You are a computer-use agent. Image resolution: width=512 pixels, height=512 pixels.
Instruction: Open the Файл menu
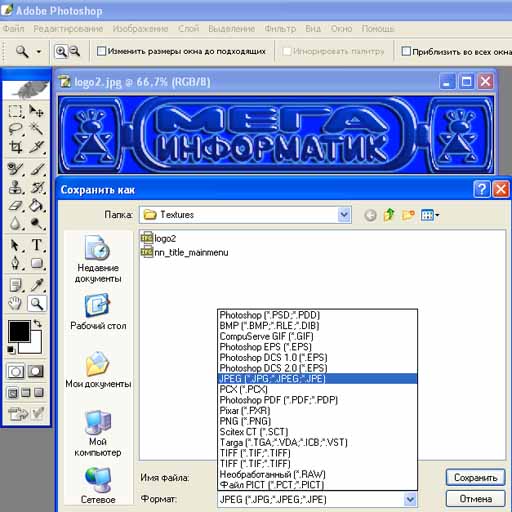point(13,29)
